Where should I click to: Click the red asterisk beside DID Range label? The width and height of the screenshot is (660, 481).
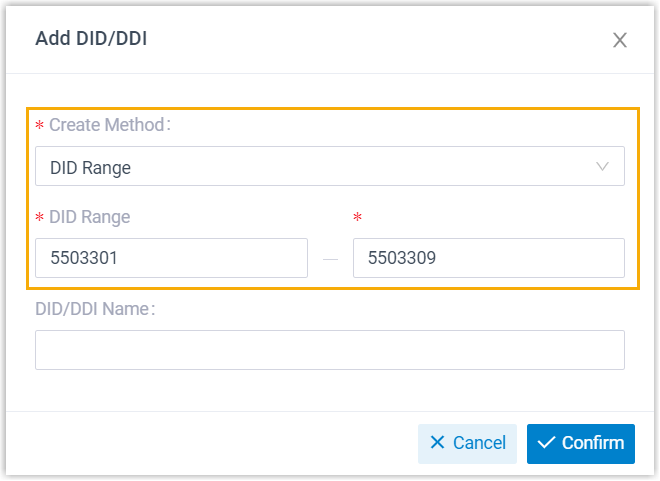(40, 218)
